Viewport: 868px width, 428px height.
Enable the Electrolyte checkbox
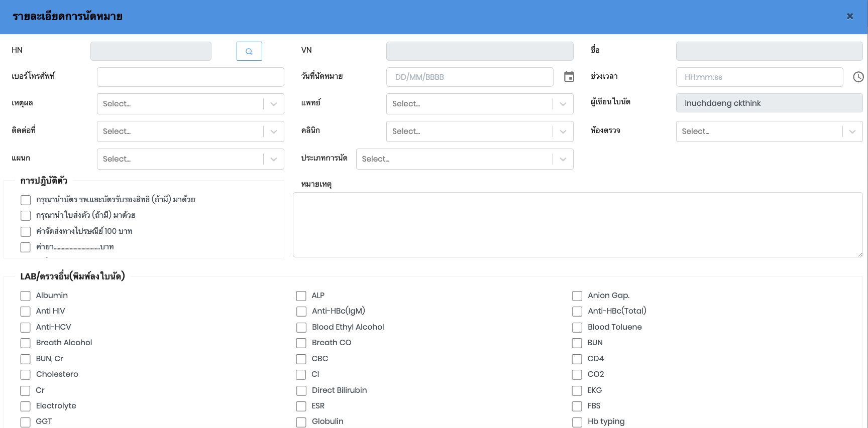[x=26, y=406]
